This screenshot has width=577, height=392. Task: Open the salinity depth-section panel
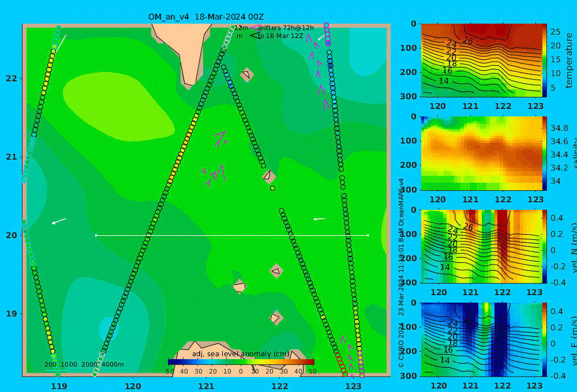481,153
